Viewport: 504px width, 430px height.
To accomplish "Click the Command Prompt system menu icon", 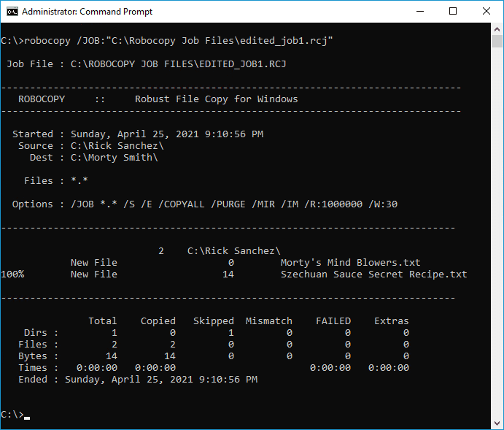I will [x=12, y=12].
